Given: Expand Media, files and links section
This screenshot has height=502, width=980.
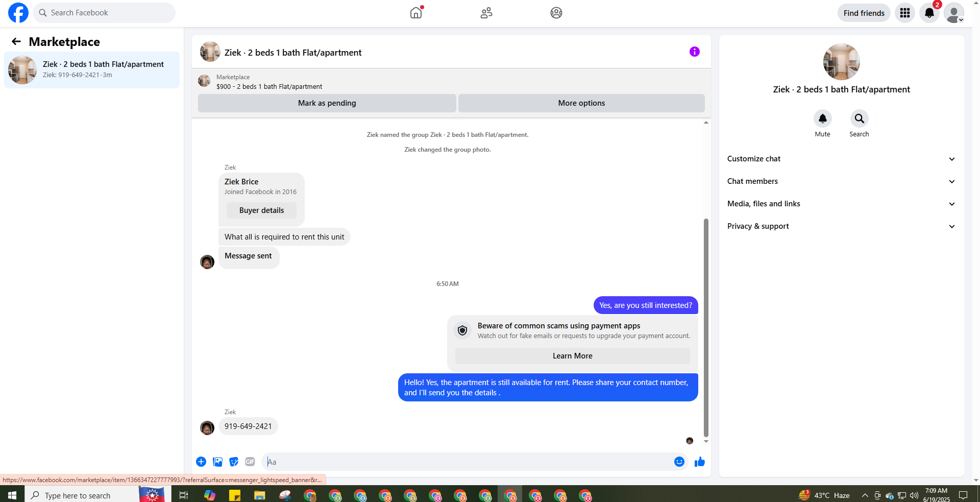Looking at the screenshot, I should tap(842, 204).
